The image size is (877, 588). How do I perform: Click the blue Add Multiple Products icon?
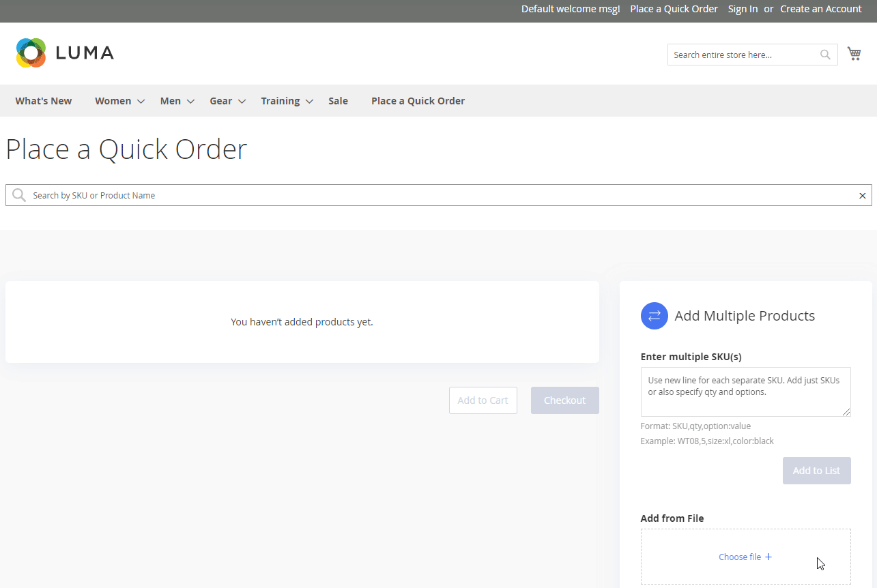coord(654,316)
